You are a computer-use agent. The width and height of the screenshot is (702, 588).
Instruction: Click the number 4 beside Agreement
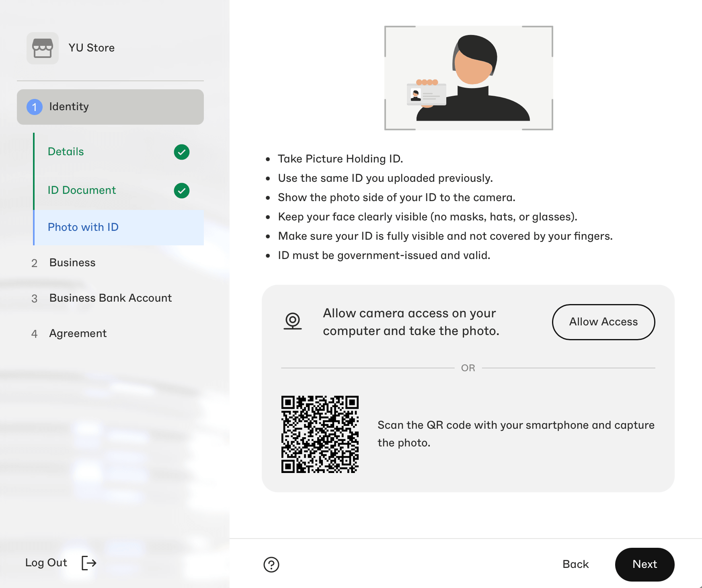[35, 334]
